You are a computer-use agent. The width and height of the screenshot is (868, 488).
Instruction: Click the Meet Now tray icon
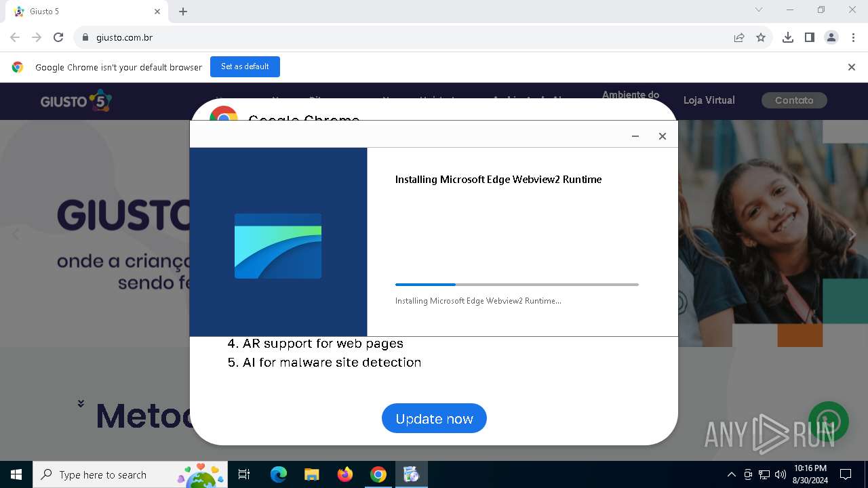[748, 474]
